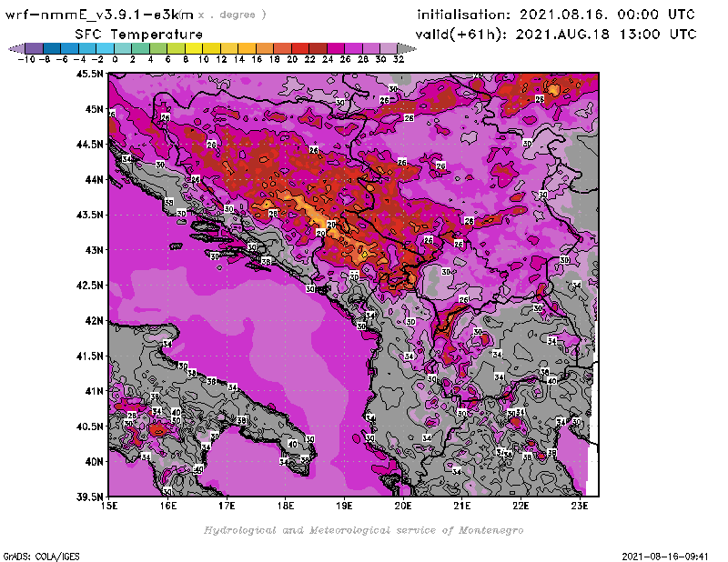Click the '19E' longitude label
Image resolution: width=728 pixels, height=562 pixels.
(x=345, y=506)
